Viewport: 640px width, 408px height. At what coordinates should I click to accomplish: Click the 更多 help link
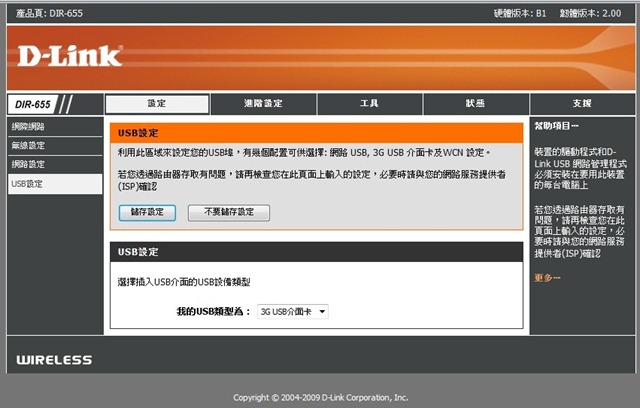pyautogui.click(x=547, y=278)
